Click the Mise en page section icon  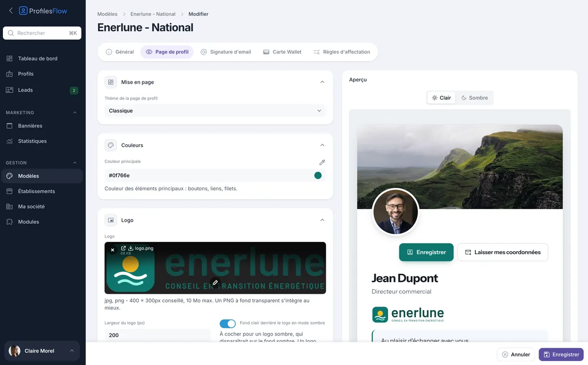(111, 82)
